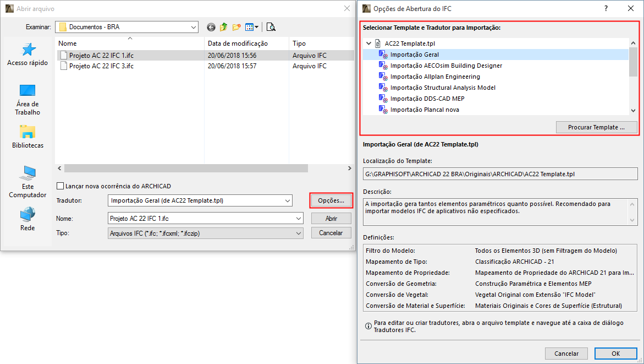644x364 pixels.
Task: Click description box scroll down arrow
Action: tap(632, 220)
